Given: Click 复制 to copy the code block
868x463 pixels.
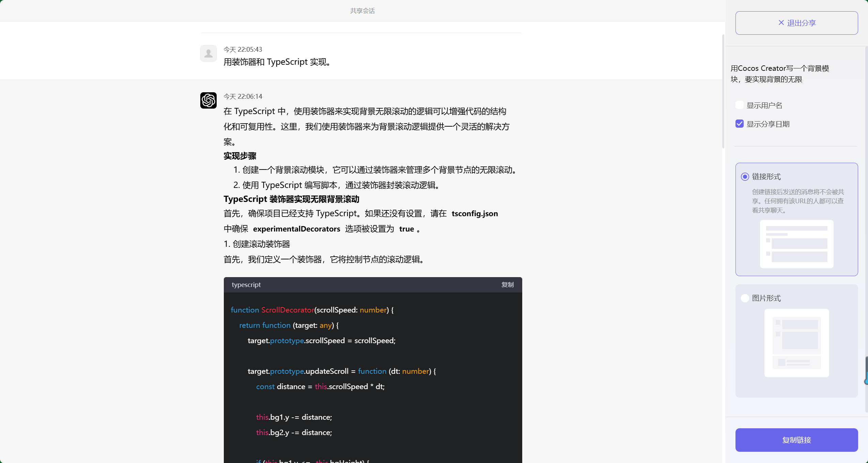Looking at the screenshot, I should click(x=507, y=285).
